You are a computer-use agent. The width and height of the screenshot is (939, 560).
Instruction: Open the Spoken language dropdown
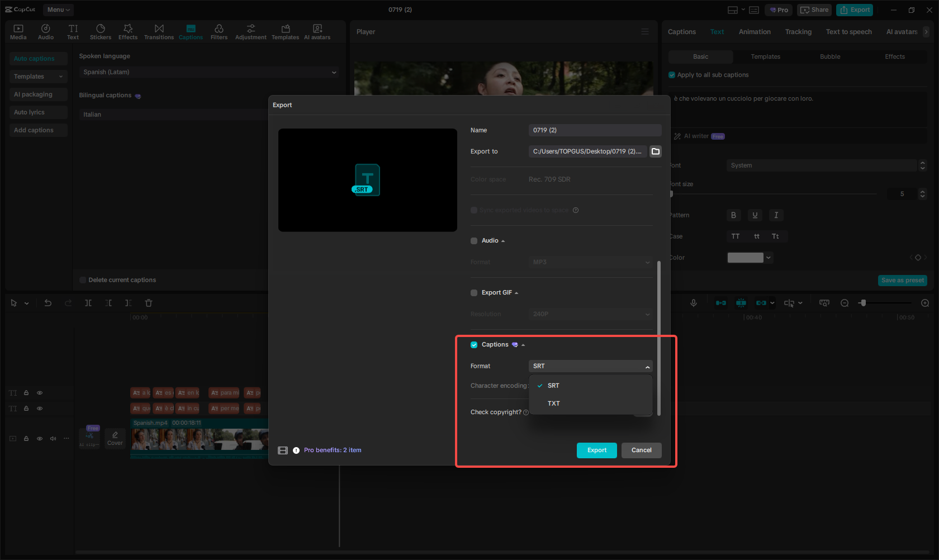[x=209, y=72]
